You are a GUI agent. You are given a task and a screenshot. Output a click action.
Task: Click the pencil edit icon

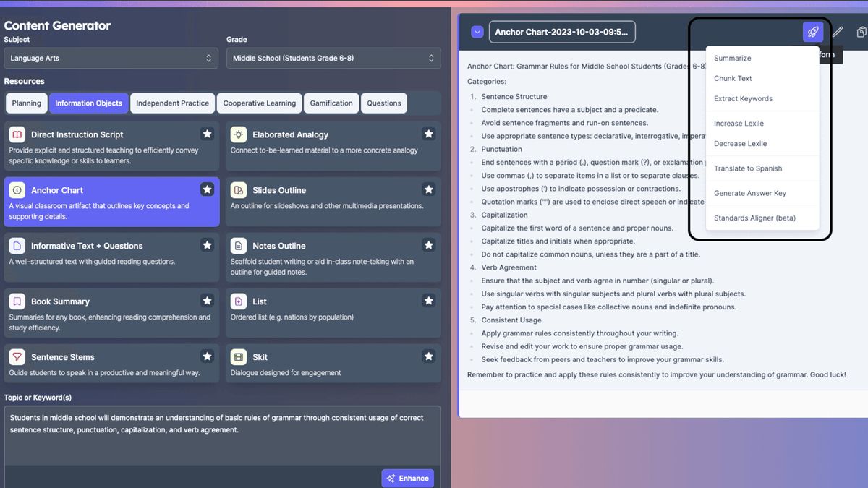[x=839, y=31]
